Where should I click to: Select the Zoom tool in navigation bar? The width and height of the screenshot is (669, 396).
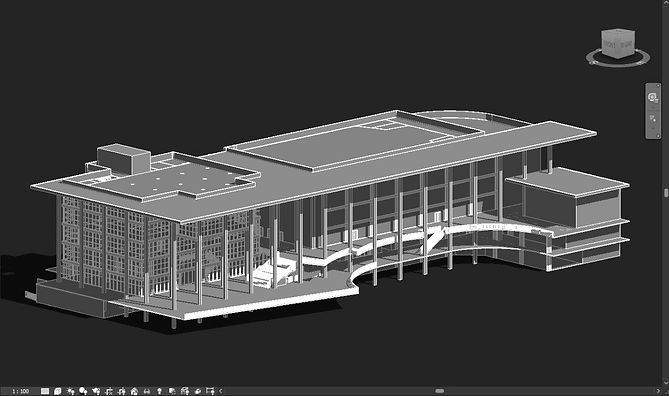pos(653,119)
